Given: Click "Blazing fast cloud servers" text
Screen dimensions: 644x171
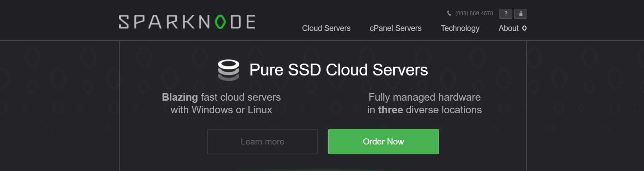Looking at the screenshot, I should pyautogui.click(x=221, y=97).
